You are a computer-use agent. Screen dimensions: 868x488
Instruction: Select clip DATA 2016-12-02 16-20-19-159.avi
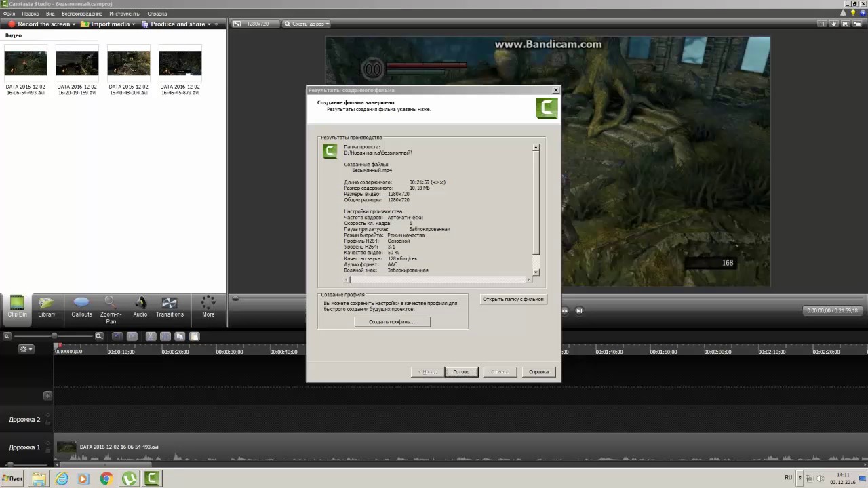[77, 70]
